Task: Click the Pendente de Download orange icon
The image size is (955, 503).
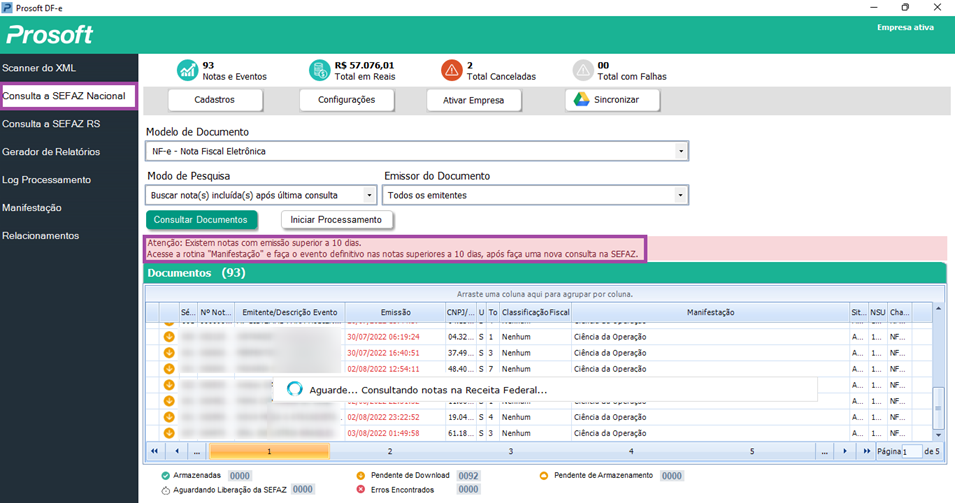Action: click(361, 476)
